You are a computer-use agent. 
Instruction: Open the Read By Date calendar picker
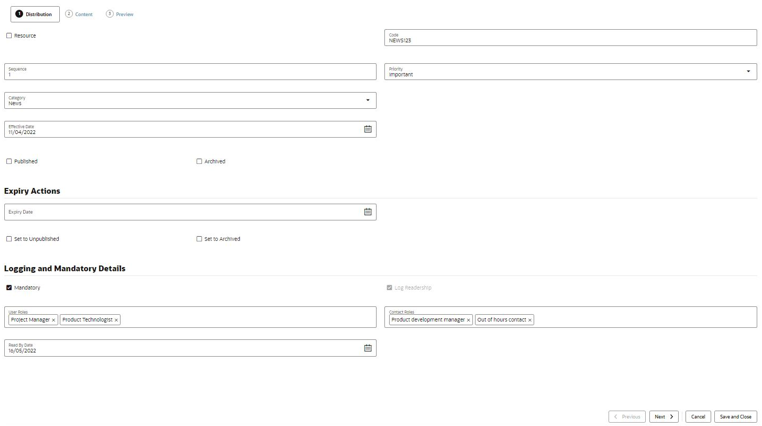point(368,348)
